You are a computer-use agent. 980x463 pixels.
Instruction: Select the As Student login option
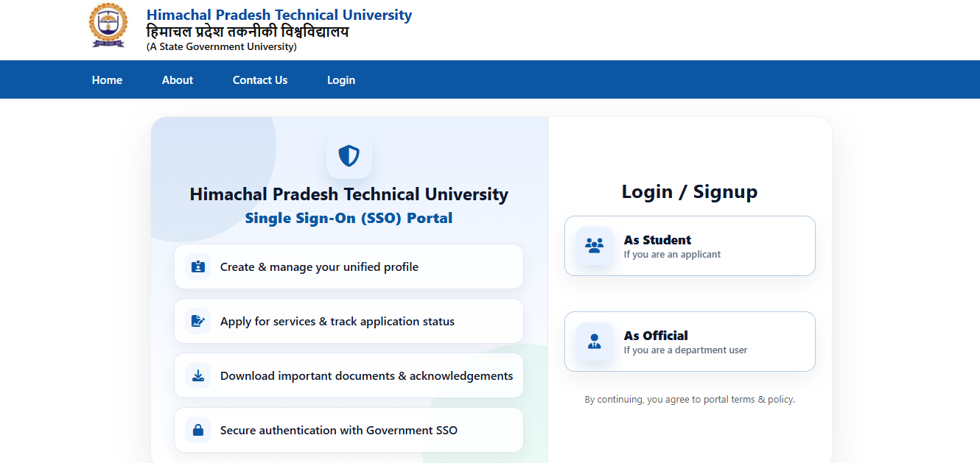tap(690, 246)
